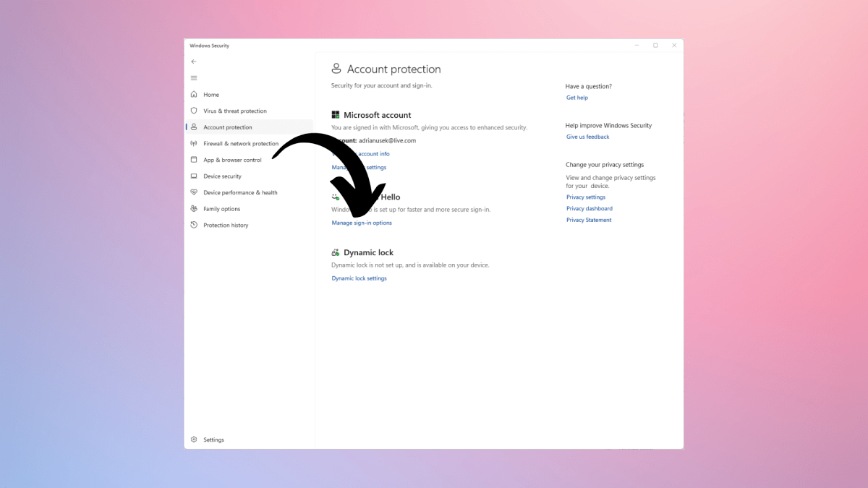
Task: Select Family options entry
Action: (222, 208)
